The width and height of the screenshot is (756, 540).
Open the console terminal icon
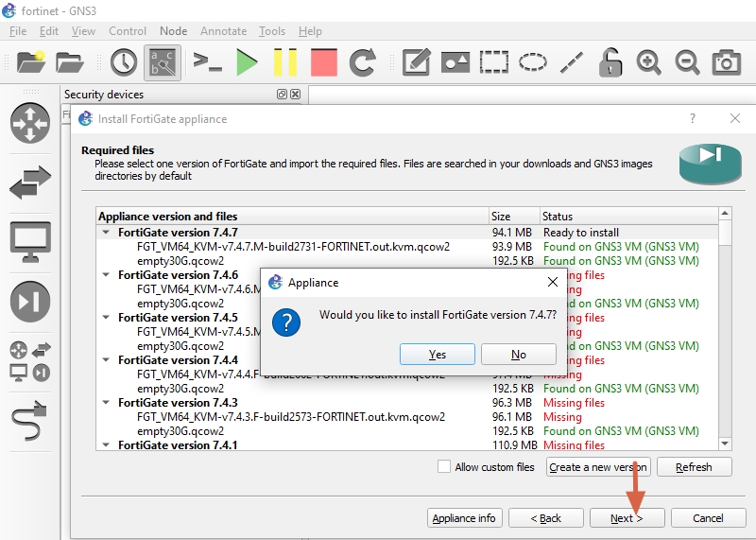pyautogui.click(x=207, y=62)
